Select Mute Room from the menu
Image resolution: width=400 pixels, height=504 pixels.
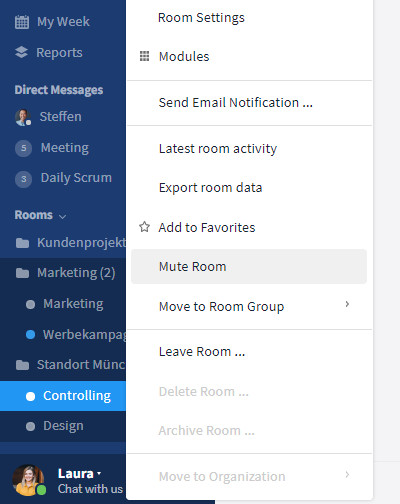click(249, 267)
